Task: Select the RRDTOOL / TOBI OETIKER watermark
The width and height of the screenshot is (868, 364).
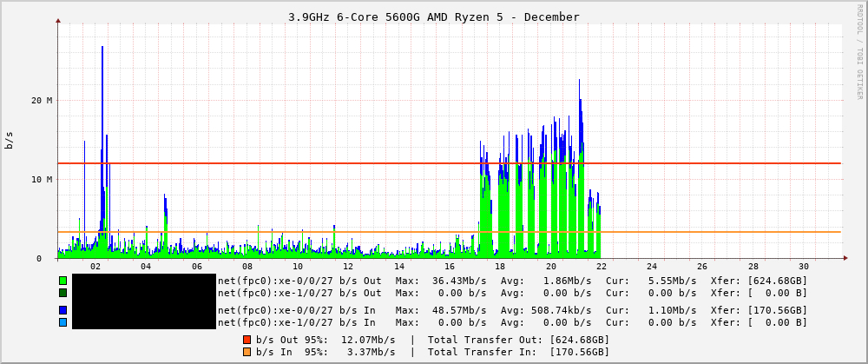Action: coord(859,52)
